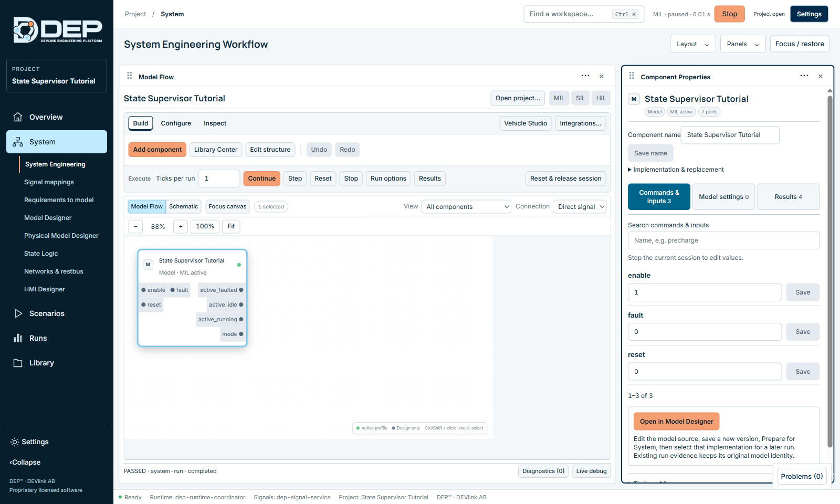Image resolution: width=840 pixels, height=504 pixels.
Task: Click the active_faulted output port
Action: coord(241,290)
